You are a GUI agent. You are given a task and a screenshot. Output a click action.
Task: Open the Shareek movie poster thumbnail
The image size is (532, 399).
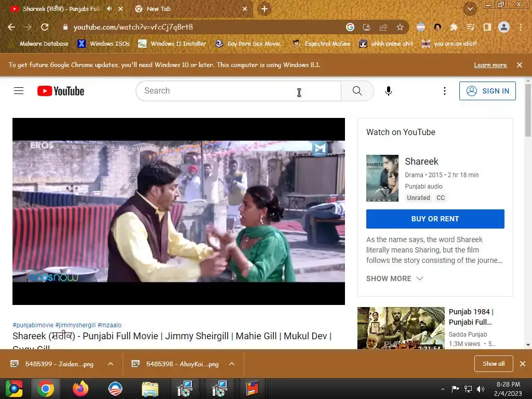click(382, 178)
